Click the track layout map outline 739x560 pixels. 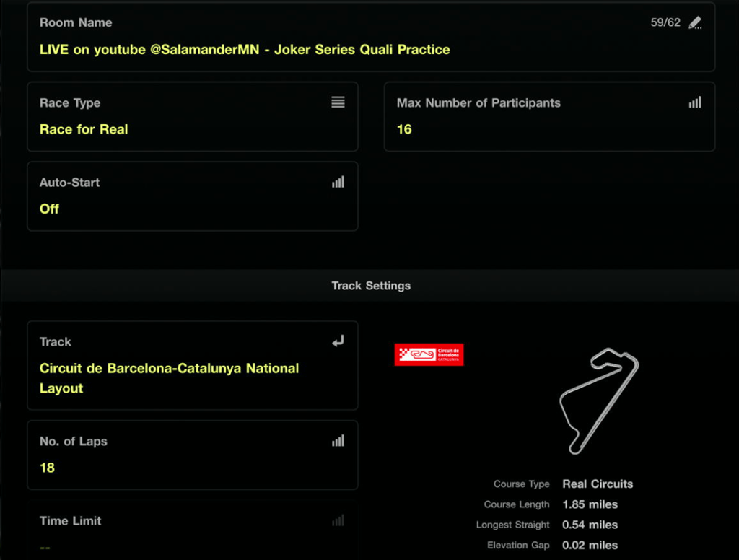coord(599,401)
